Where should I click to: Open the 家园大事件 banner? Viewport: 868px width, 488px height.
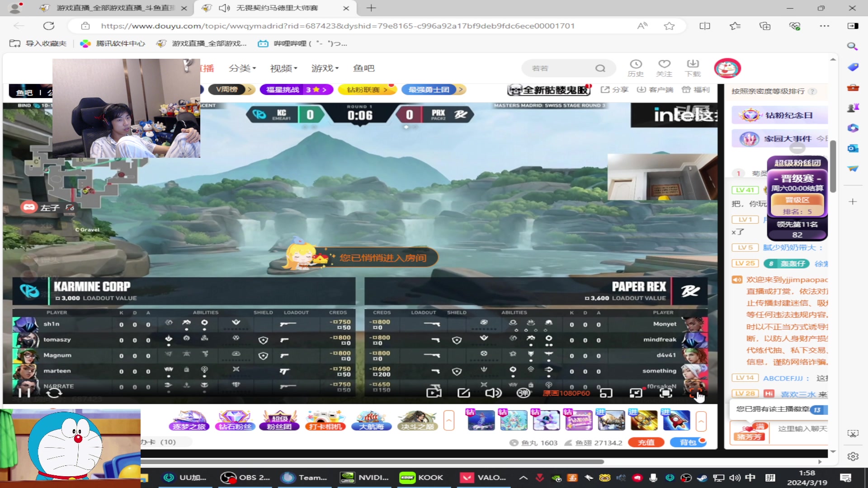pyautogui.click(x=780, y=139)
